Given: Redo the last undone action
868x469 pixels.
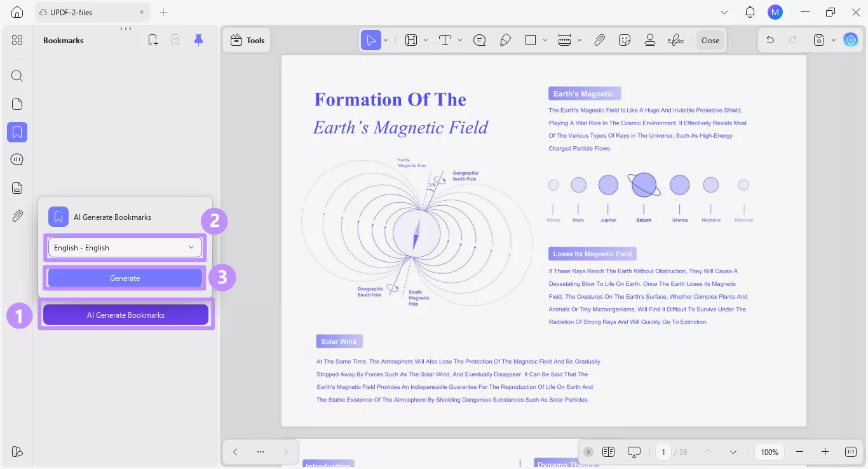Looking at the screenshot, I should click(793, 40).
